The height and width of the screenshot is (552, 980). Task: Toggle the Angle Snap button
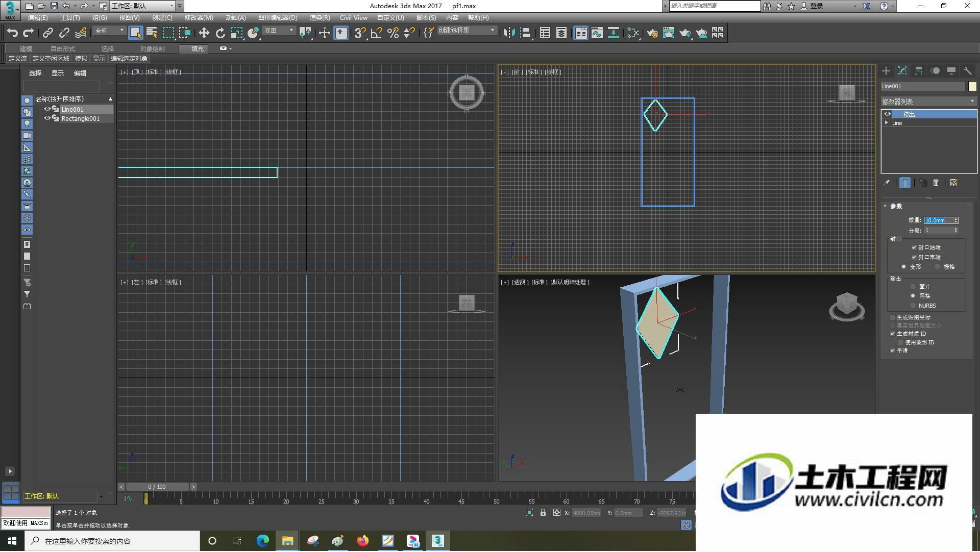[376, 33]
